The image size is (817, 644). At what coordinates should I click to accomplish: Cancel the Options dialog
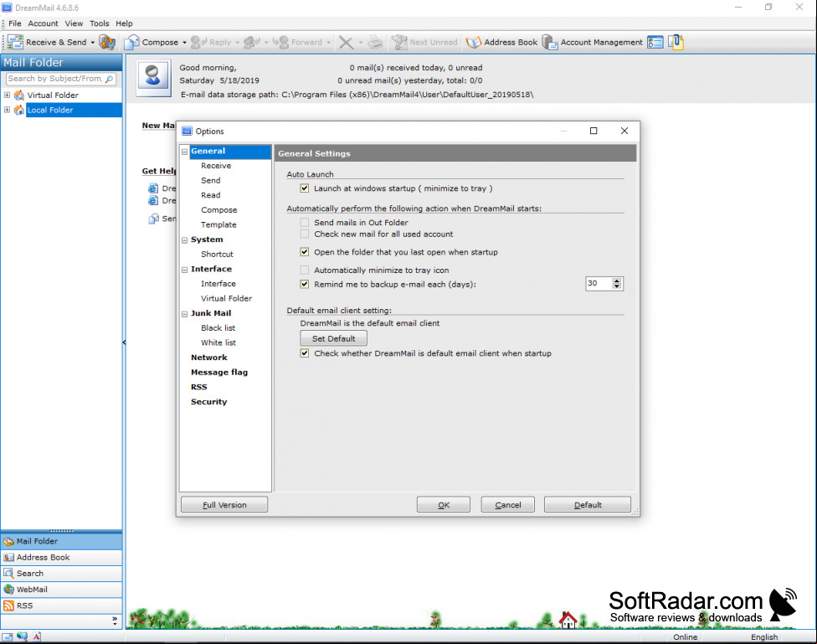[507, 505]
